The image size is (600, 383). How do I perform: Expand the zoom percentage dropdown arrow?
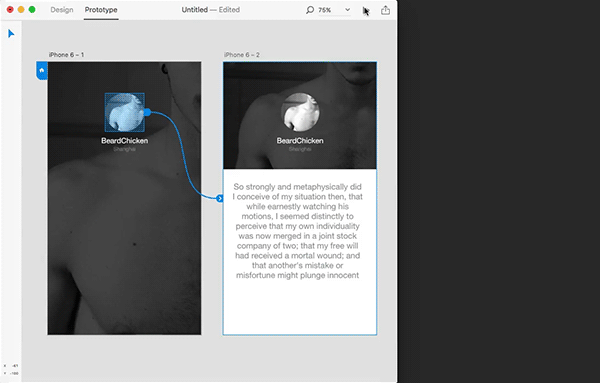tap(347, 10)
